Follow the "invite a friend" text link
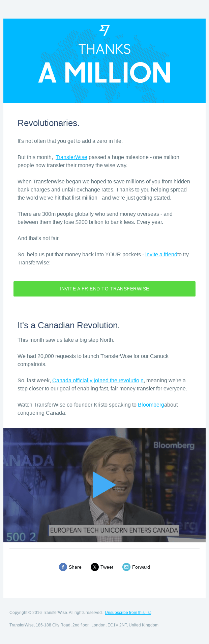This screenshot has width=209, height=644. point(161,255)
